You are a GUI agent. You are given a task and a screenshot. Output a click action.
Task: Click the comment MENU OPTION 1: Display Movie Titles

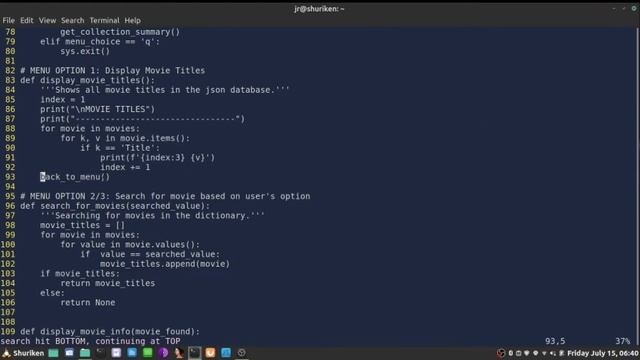point(113,71)
